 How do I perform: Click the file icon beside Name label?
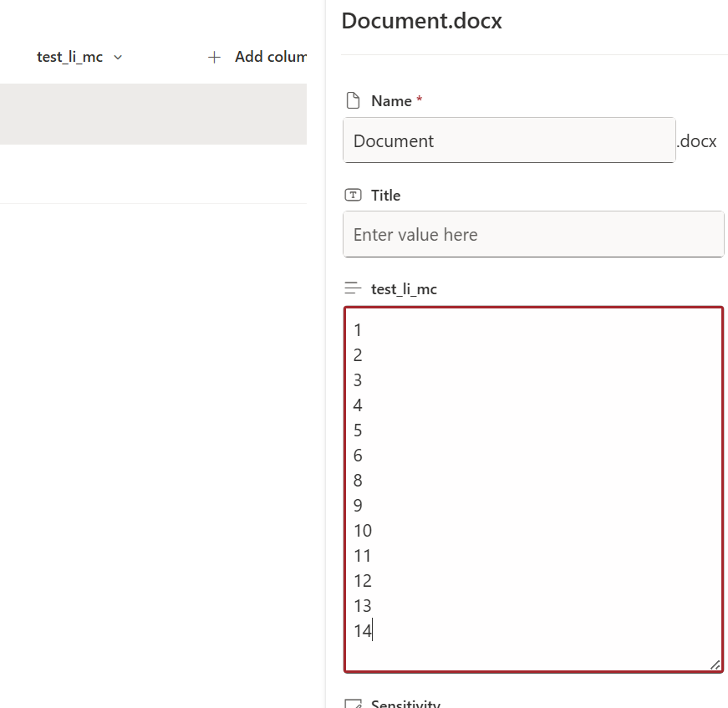pyautogui.click(x=354, y=101)
